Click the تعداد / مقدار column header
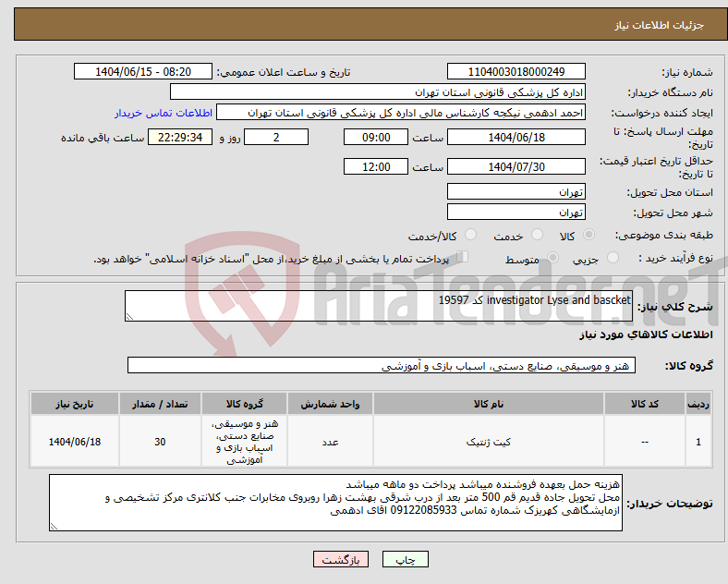Viewport: 728px width, 584px height. (160, 404)
